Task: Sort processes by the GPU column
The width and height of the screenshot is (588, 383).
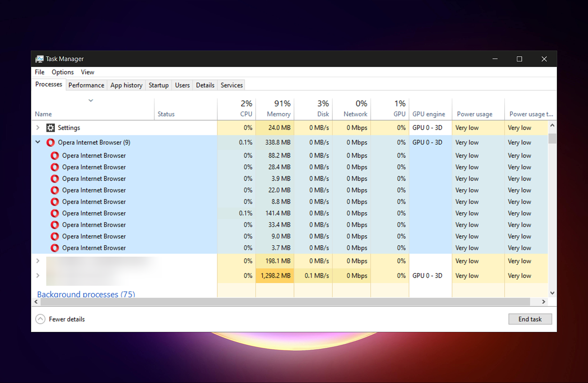Action: tap(390, 109)
